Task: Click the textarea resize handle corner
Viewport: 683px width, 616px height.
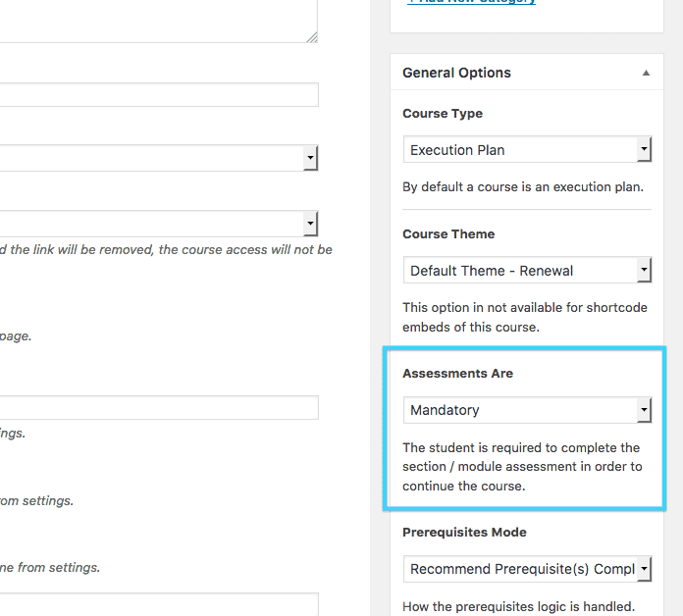Action: [312, 37]
